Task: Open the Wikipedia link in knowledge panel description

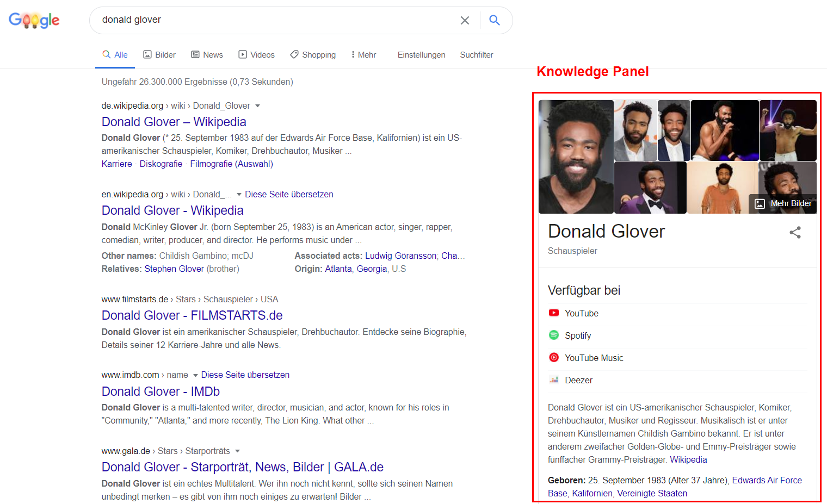Action: point(688,459)
